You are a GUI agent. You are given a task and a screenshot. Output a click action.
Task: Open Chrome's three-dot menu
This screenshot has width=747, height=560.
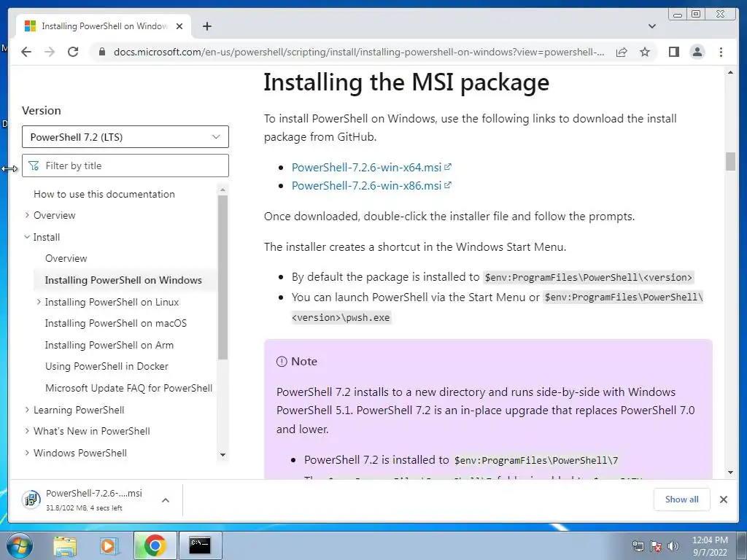point(721,52)
